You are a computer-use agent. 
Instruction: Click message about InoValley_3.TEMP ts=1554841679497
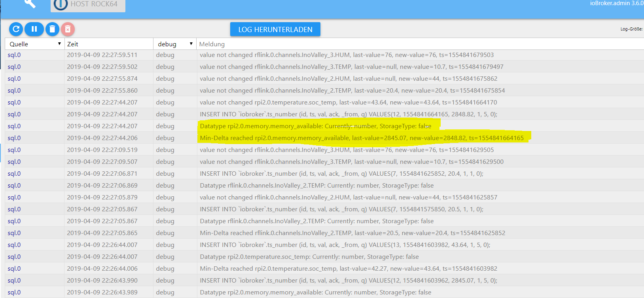(352, 67)
